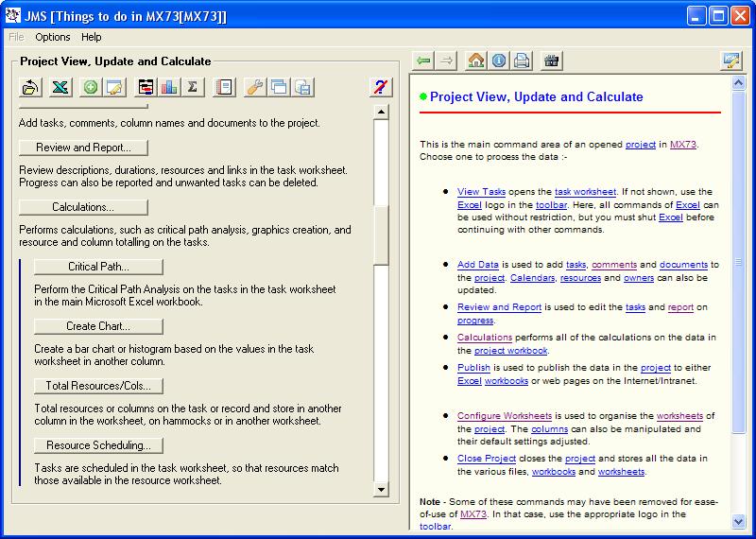Click the red question mark help icon
756x539 pixels.
pos(380,87)
